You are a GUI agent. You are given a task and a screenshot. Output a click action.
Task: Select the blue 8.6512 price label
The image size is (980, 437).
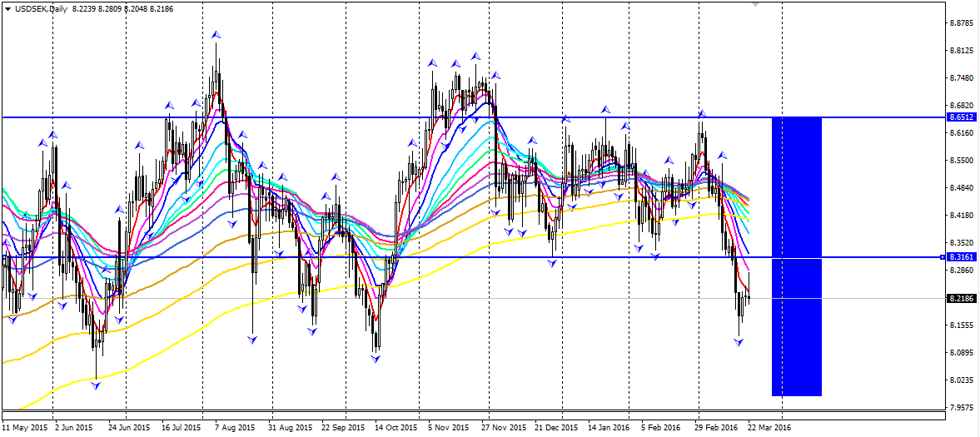pos(961,117)
